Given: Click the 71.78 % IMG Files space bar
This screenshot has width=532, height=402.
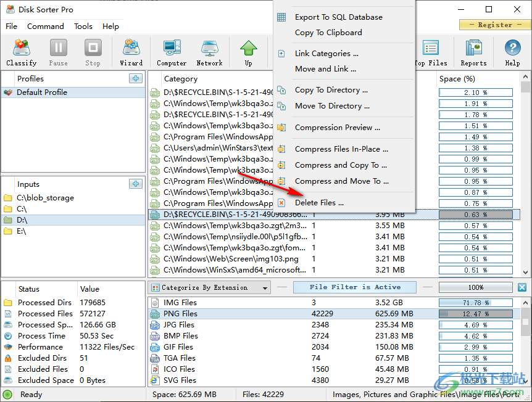Looking at the screenshot, I should 476,303.
